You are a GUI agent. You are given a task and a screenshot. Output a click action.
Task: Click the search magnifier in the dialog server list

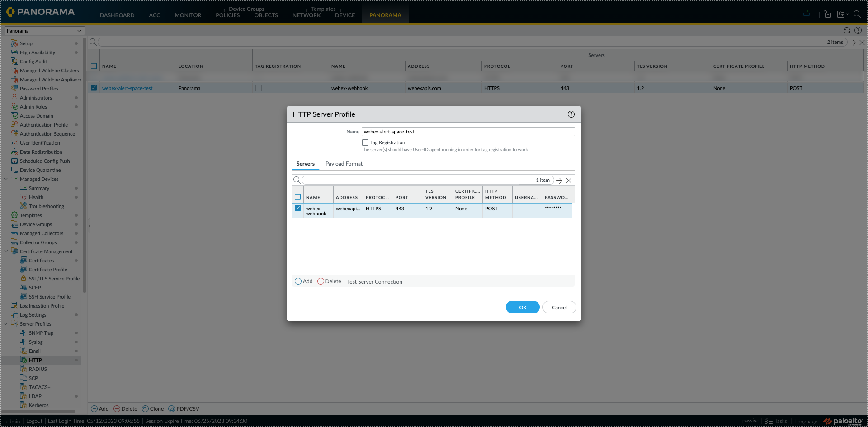(297, 180)
